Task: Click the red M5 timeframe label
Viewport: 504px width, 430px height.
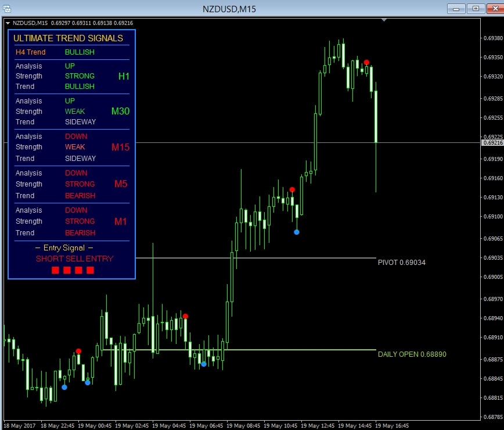Action: [121, 184]
